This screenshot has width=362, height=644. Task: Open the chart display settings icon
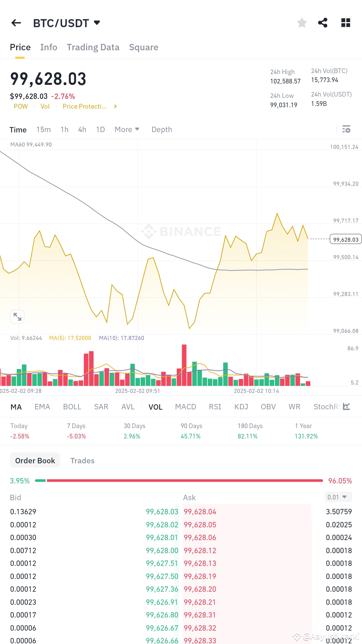pyautogui.click(x=346, y=129)
